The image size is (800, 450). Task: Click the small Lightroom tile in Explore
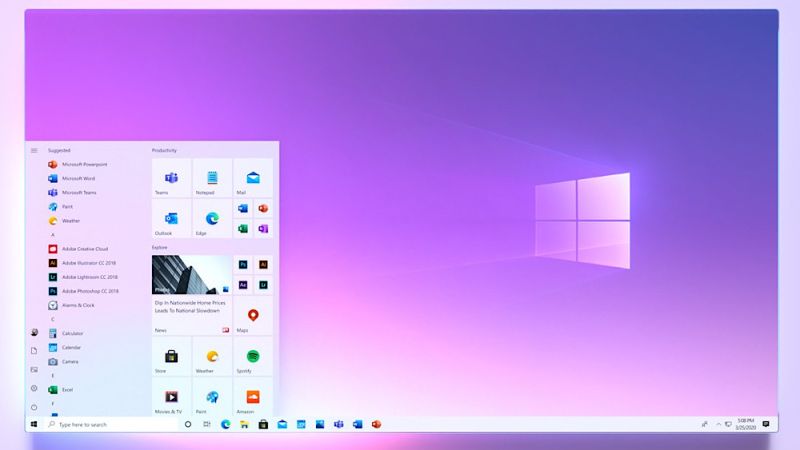click(263, 285)
